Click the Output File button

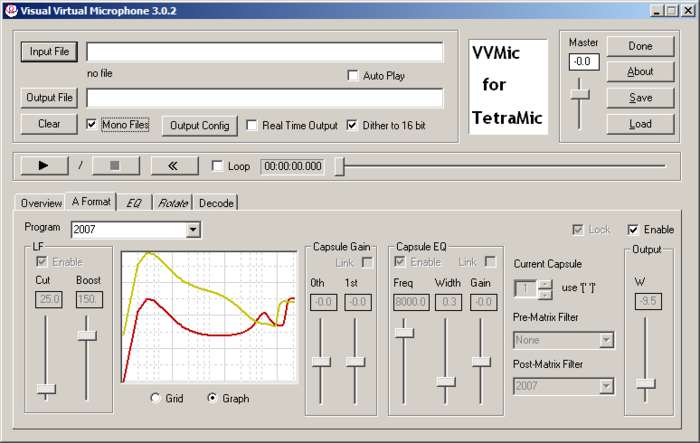click(x=49, y=97)
